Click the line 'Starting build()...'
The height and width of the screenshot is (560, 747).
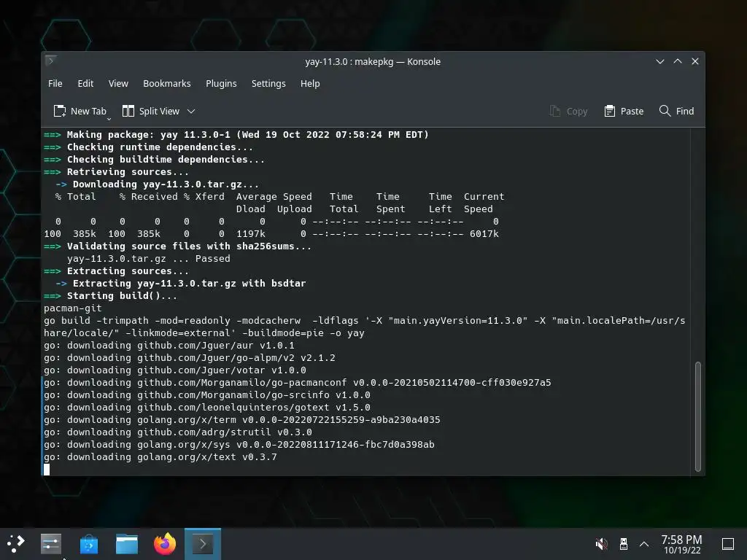(x=110, y=296)
